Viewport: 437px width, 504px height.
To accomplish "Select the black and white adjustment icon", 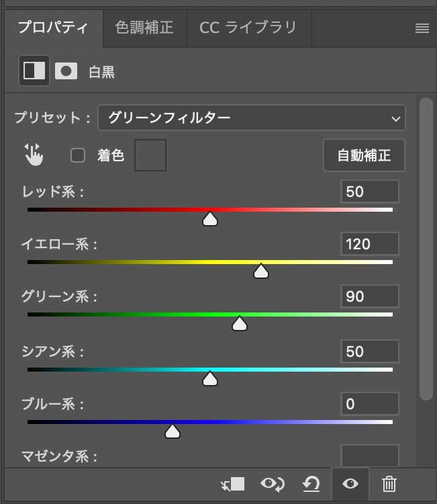I will 34,71.
